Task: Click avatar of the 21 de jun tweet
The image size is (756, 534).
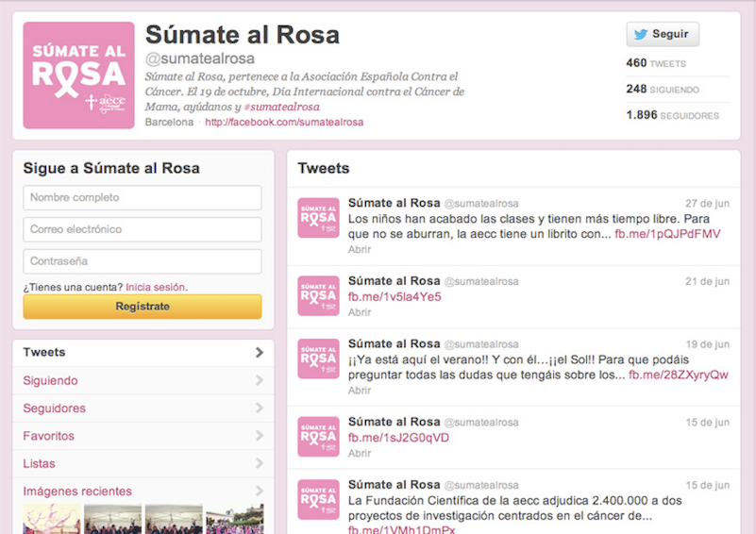Action: [318, 295]
